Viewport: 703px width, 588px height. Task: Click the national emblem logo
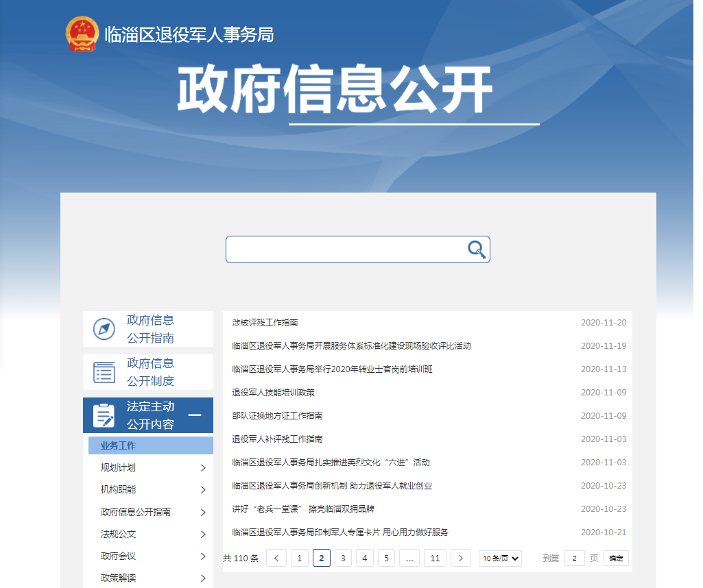click(82, 34)
